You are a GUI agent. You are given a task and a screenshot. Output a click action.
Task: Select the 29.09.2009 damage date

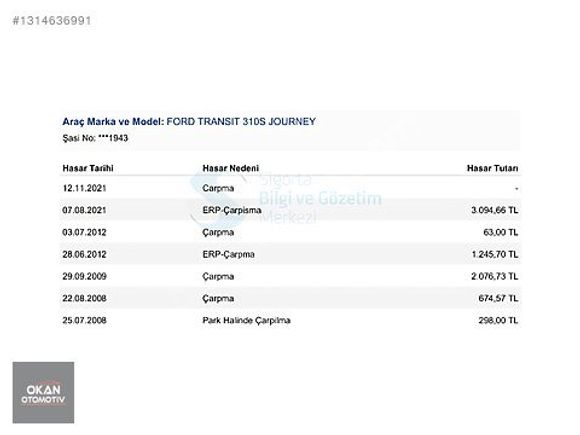[x=84, y=276]
